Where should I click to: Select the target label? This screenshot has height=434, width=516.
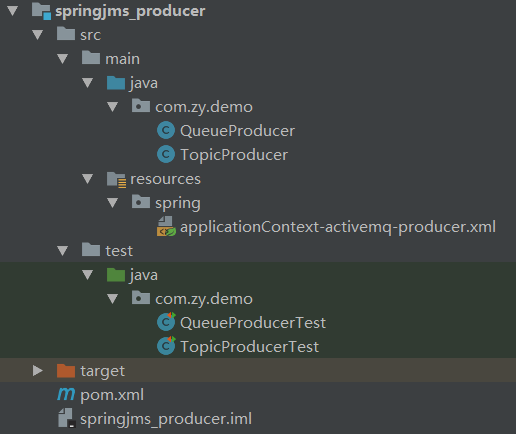(102, 371)
